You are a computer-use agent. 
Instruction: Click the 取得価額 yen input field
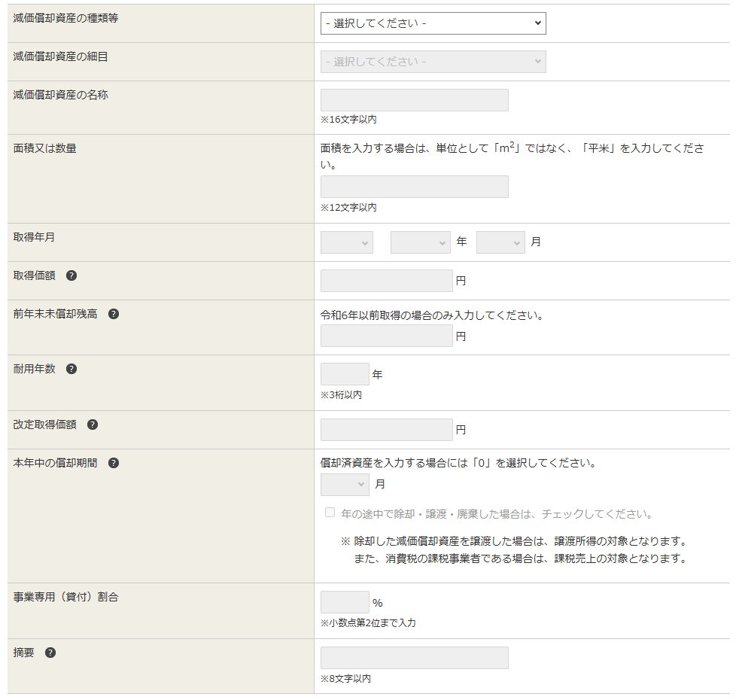tap(386, 281)
